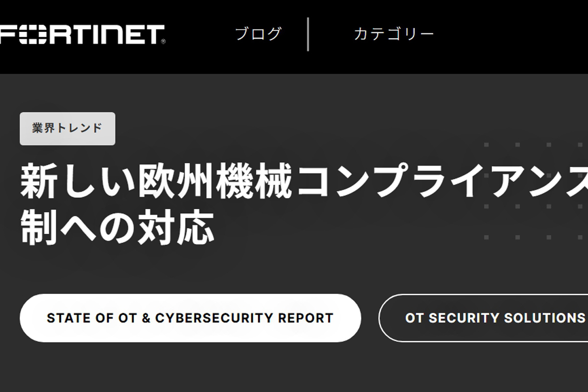Open State of OT & Cybersecurity Report
This screenshot has height=392, width=588.
tap(190, 318)
